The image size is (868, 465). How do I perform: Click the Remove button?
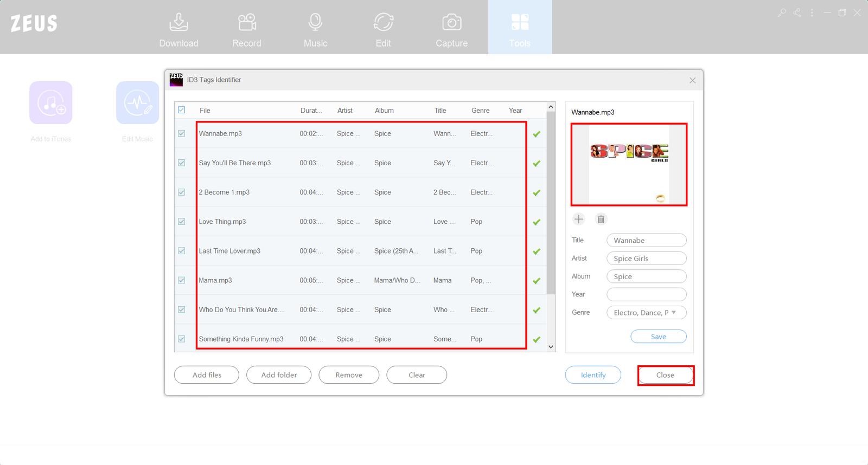coord(349,375)
